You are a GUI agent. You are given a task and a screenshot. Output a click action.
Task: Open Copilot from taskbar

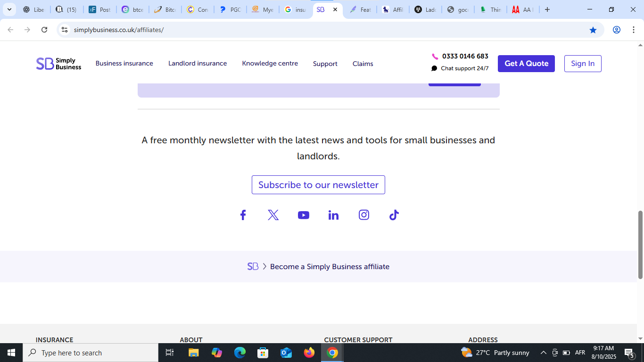tap(217, 353)
